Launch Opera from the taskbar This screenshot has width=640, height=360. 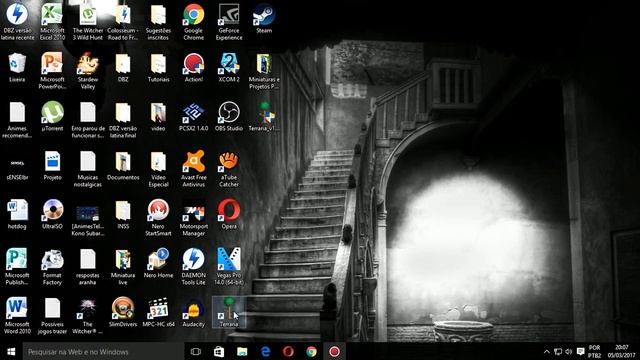click(288, 351)
